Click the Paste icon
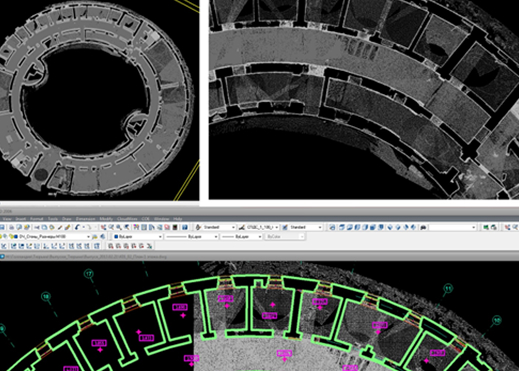The image size is (519, 371). click(x=52, y=227)
